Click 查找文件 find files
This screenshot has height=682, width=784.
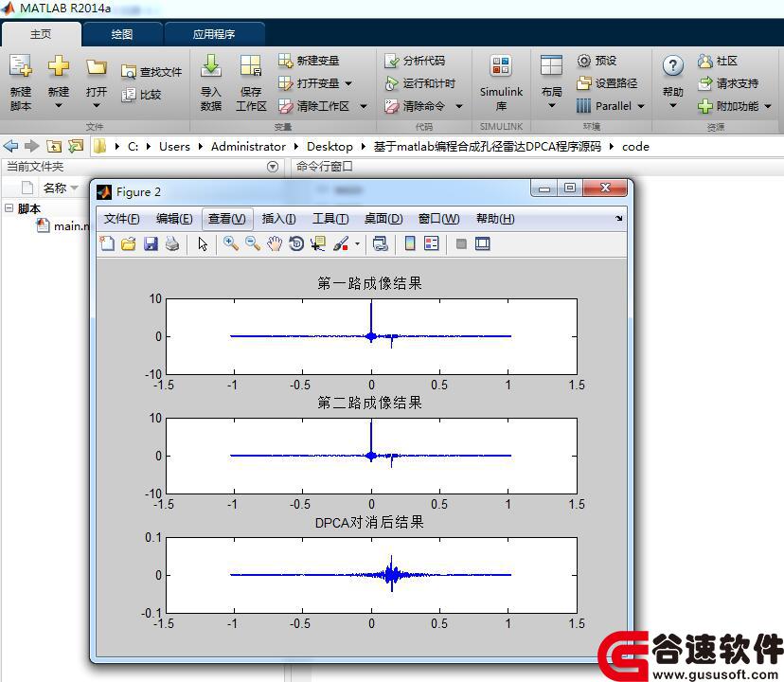pos(151,72)
